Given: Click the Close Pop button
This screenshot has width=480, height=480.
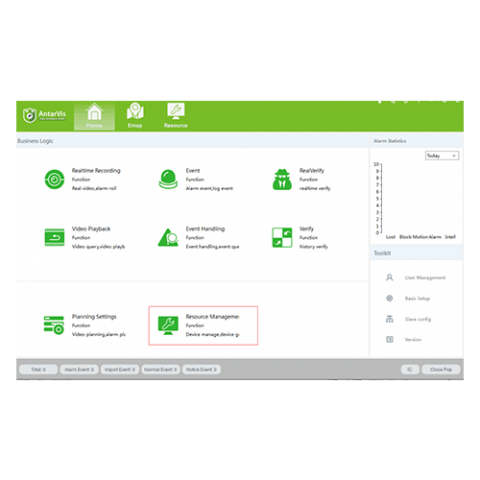Looking at the screenshot, I should (x=441, y=369).
